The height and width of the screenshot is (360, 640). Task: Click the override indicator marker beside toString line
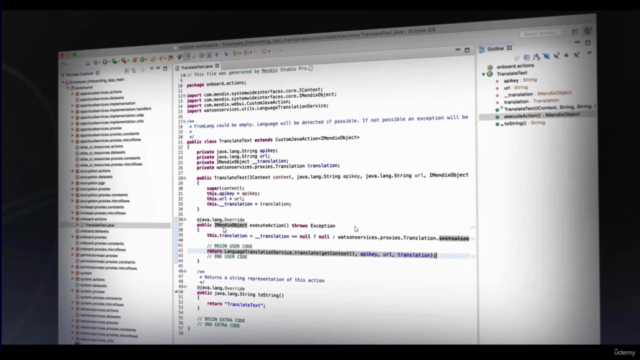coord(176,292)
